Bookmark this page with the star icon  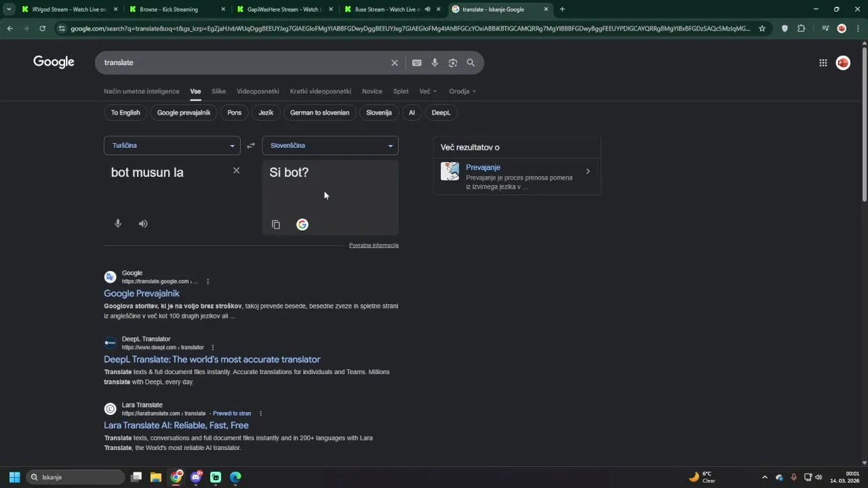pos(762,28)
